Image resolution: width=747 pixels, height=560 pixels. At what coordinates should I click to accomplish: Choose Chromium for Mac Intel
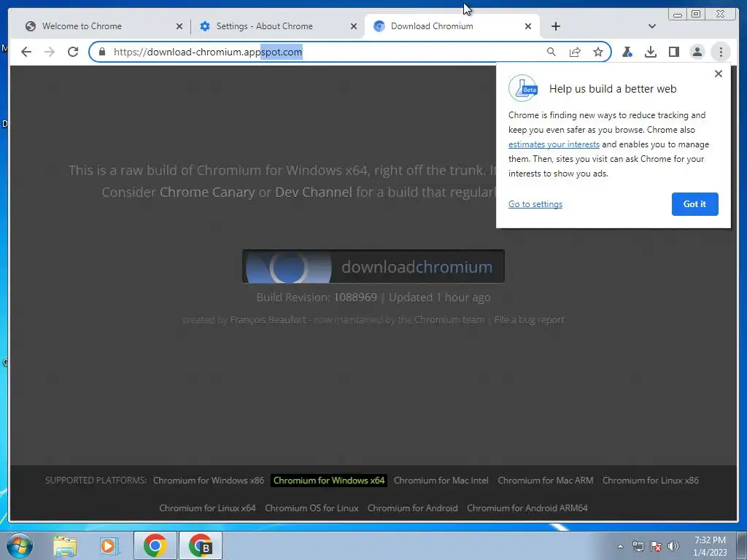(x=441, y=481)
